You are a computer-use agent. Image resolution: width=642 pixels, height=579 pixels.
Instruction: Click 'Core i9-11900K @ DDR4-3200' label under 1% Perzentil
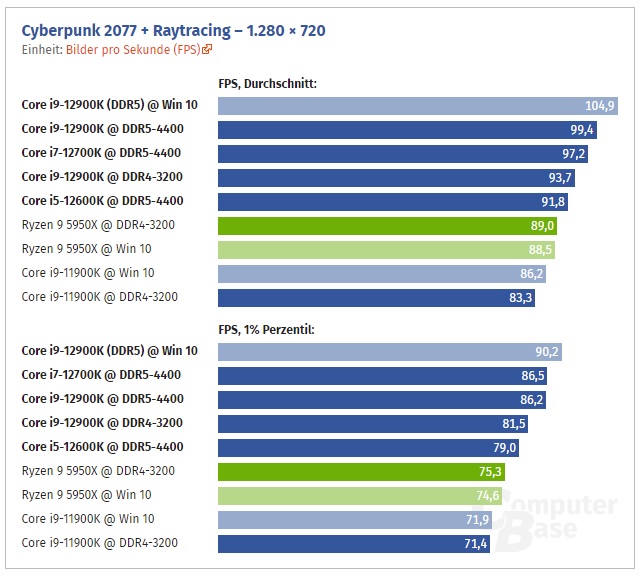coord(99,543)
